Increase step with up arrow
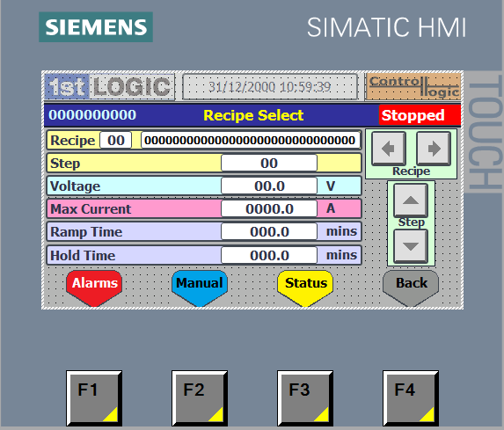Screen dimensions: 504x430 (411, 200)
